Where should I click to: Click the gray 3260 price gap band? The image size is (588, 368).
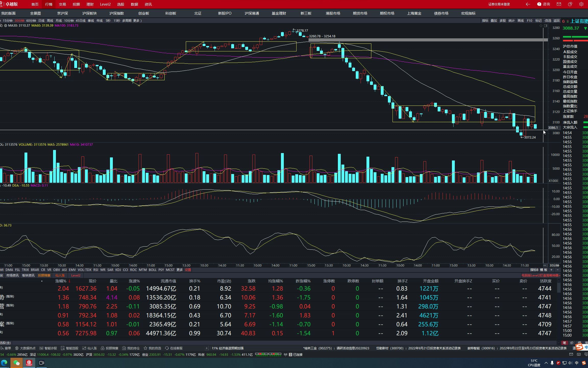coord(428,40)
